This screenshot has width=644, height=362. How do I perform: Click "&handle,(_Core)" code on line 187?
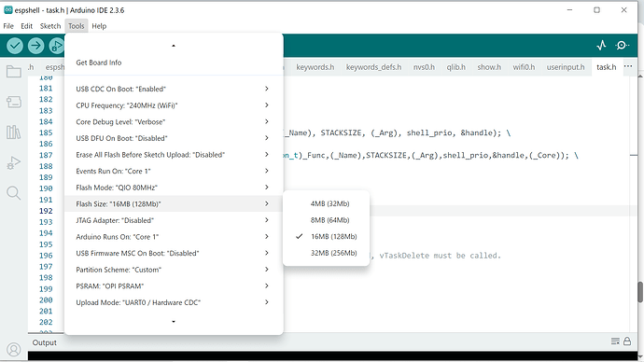pos(527,155)
